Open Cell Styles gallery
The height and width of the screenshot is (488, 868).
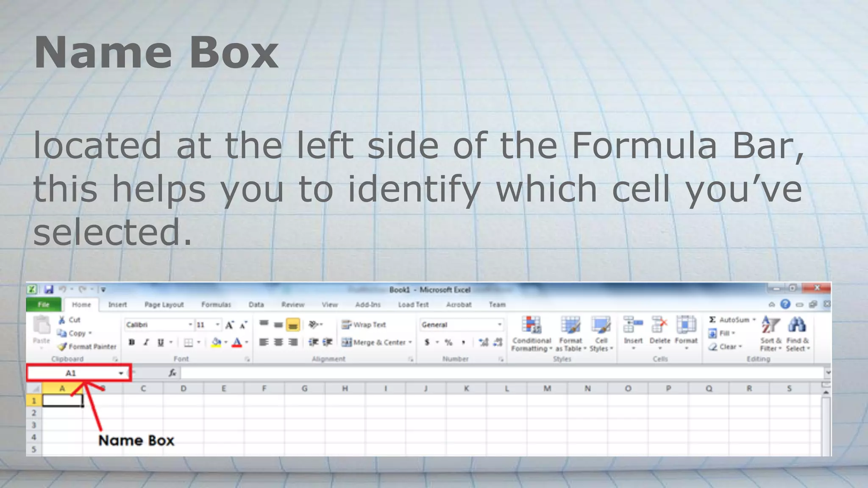(x=601, y=334)
